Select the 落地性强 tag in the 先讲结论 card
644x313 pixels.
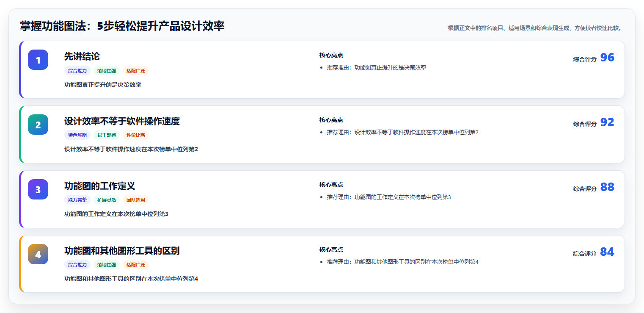click(x=107, y=71)
